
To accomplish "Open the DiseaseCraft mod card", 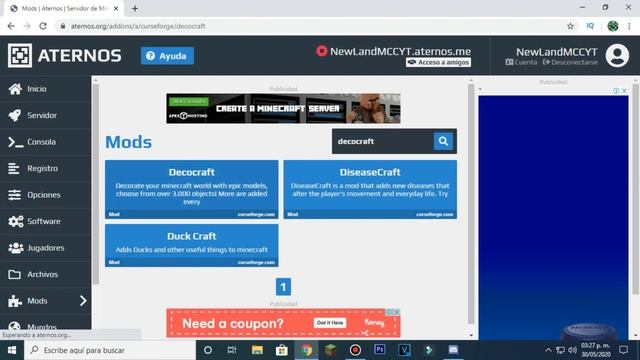I will 370,189.
